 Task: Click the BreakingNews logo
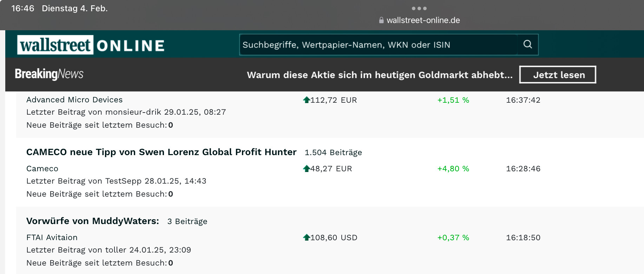49,74
